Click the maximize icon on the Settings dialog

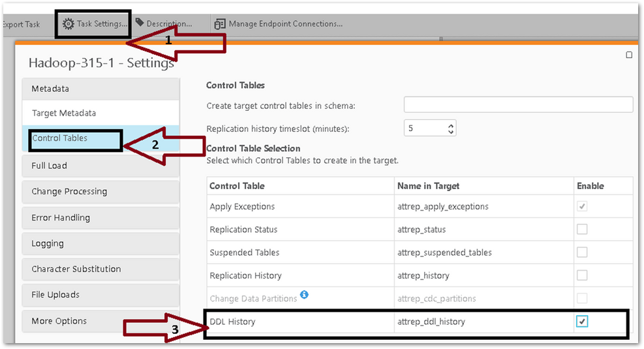[629, 55]
